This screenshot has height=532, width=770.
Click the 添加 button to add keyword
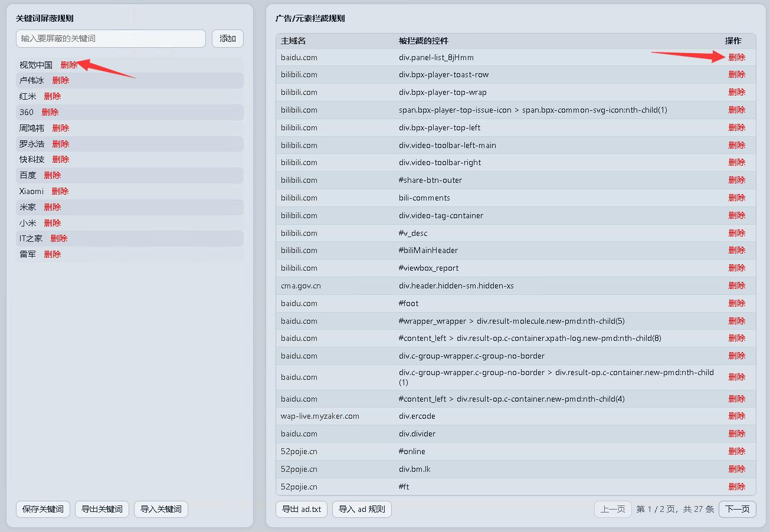[227, 39]
